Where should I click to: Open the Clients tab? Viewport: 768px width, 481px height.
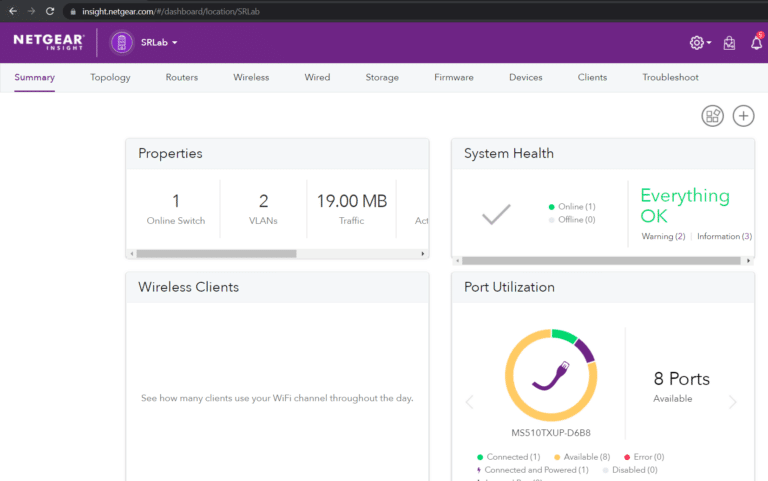pos(592,77)
